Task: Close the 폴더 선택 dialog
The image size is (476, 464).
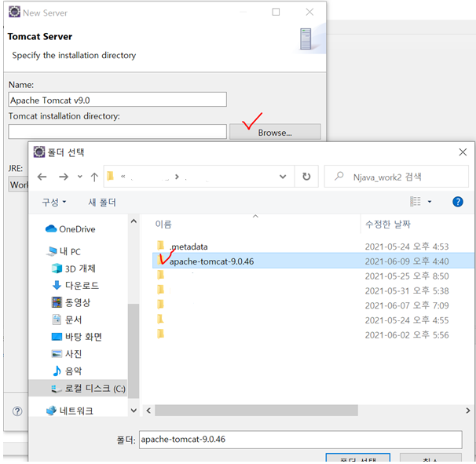Action: tap(463, 152)
